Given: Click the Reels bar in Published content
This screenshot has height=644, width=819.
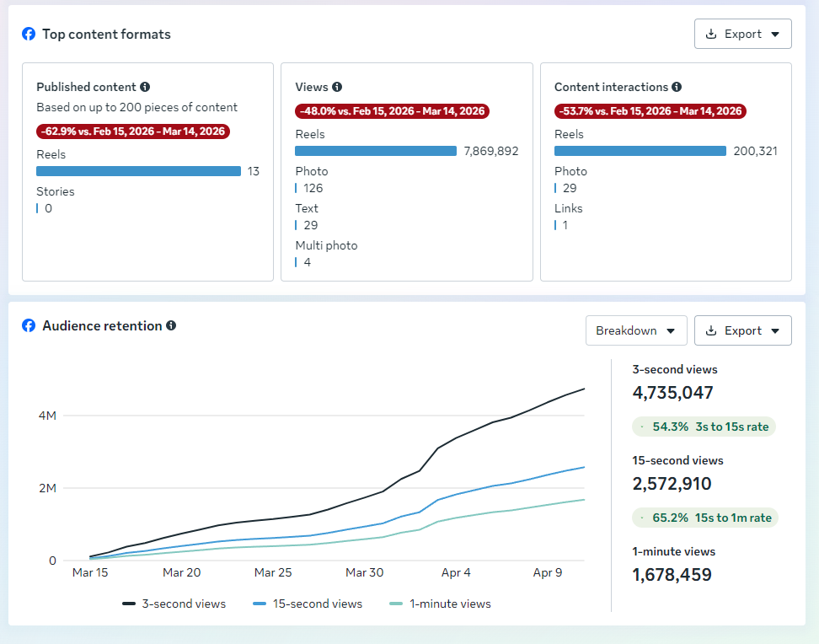Looking at the screenshot, I should click(x=138, y=171).
